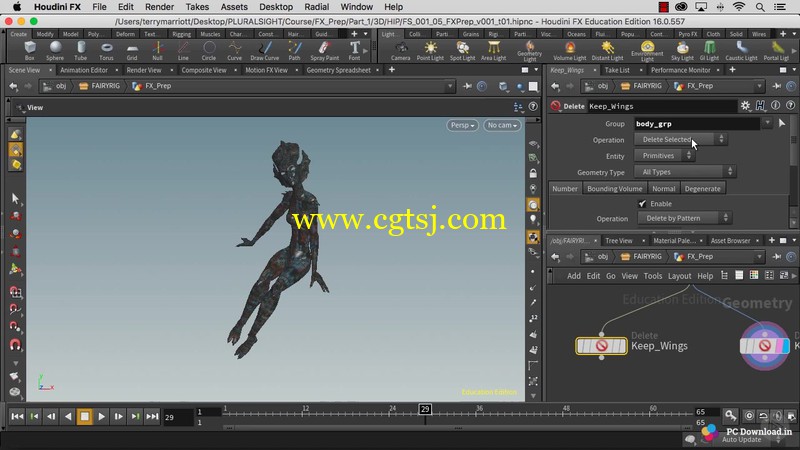This screenshot has width=800, height=450.
Task: Open the Assets menu
Action: pyautogui.click(x=234, y=7)
